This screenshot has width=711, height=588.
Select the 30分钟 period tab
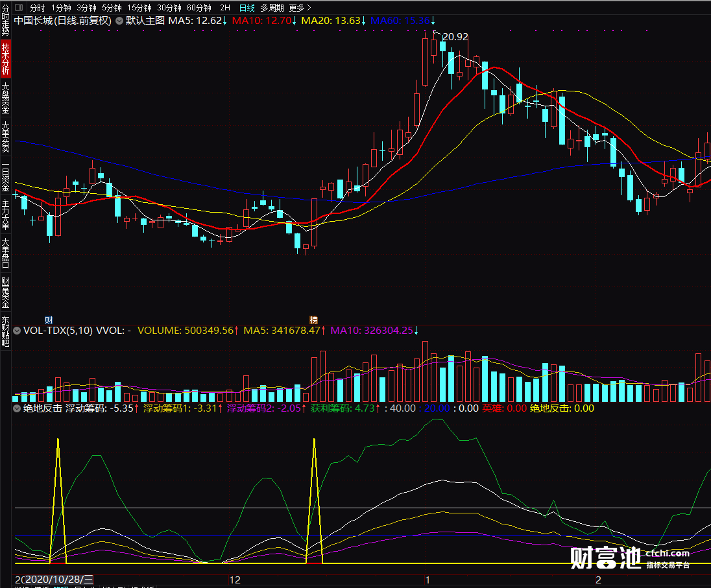(x=169, y=8)
